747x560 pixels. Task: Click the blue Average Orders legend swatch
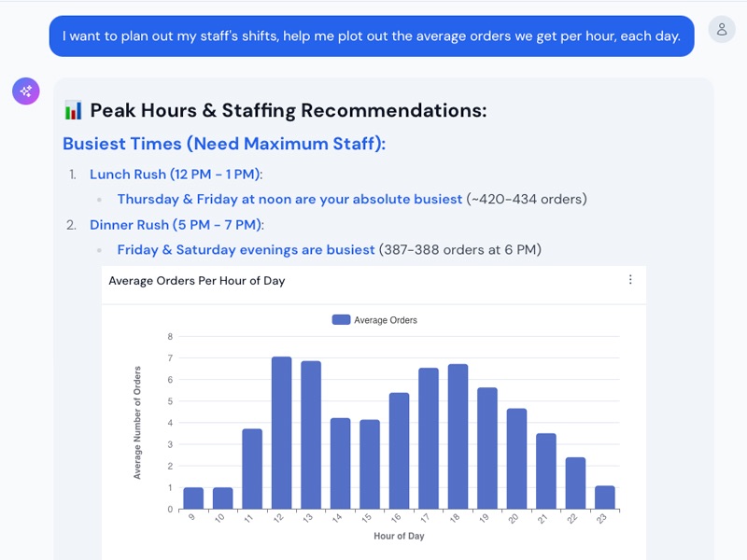(x=341, y=320)
